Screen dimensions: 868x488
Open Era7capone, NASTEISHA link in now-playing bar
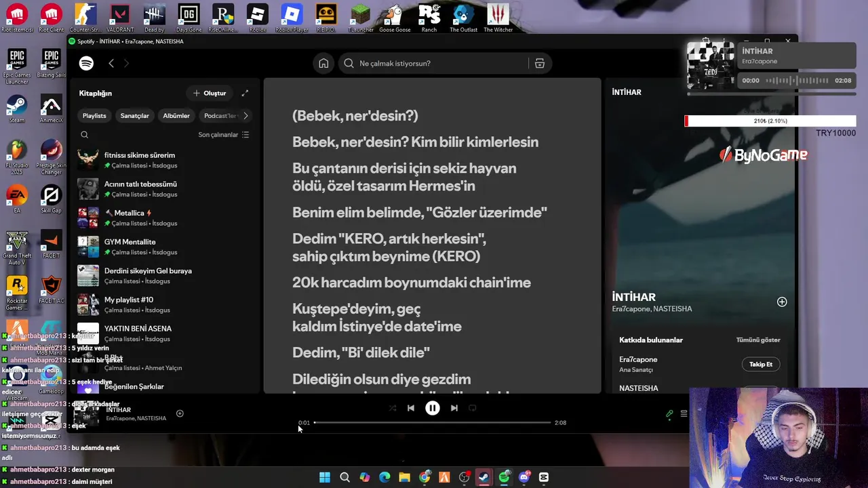click(x=136, y=418)
